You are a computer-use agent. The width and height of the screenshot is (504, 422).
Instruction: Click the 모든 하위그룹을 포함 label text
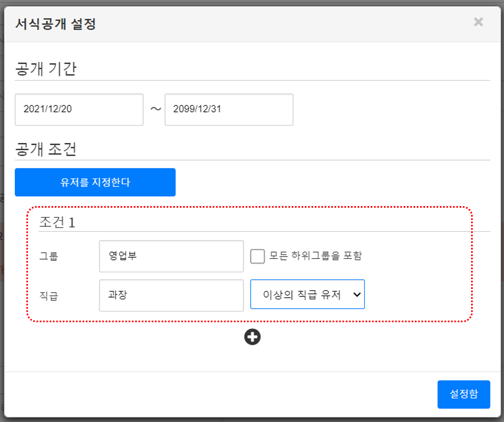click(315, 256)
